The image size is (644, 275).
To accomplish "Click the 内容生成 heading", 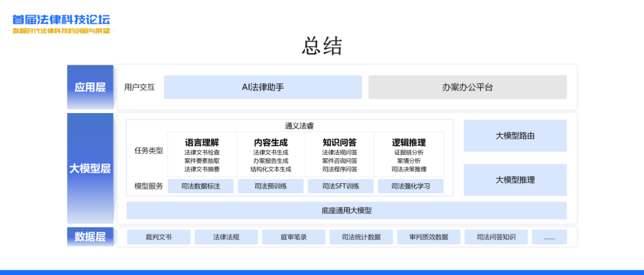I will pos(271,143).
